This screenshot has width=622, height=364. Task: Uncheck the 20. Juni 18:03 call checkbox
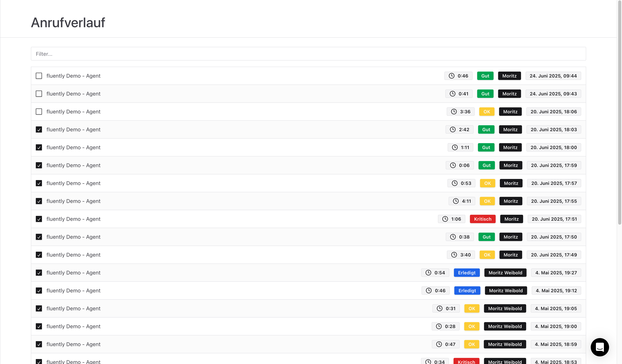[39, 129]
